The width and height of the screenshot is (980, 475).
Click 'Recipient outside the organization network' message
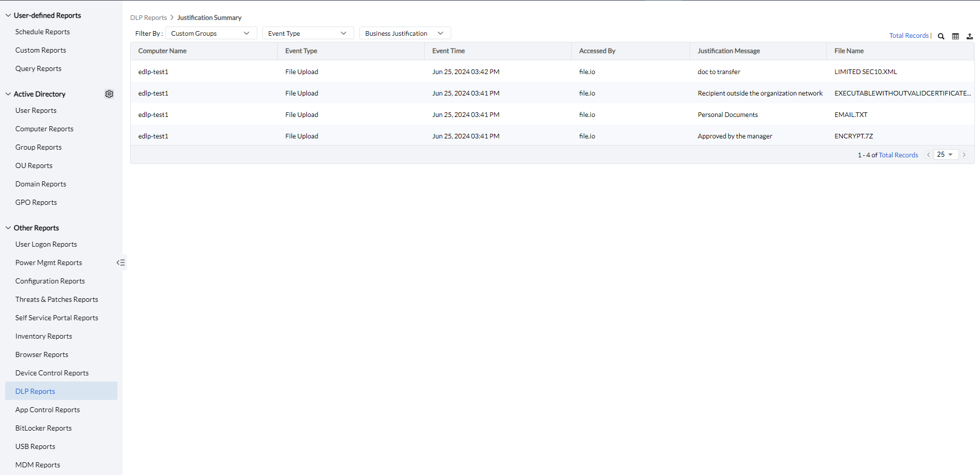(x=760, y=93)
